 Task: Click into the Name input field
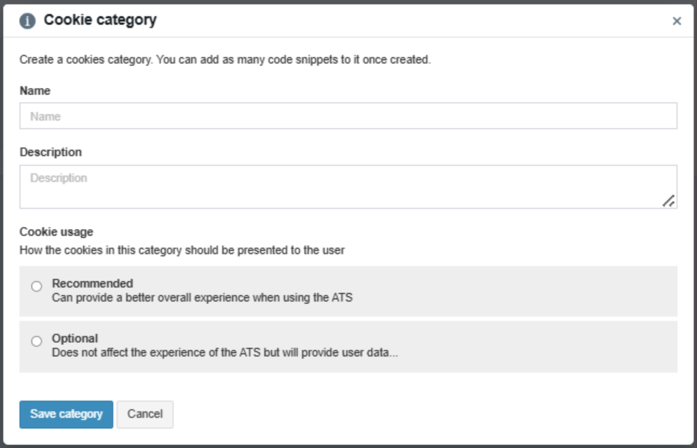coord(348,116)
